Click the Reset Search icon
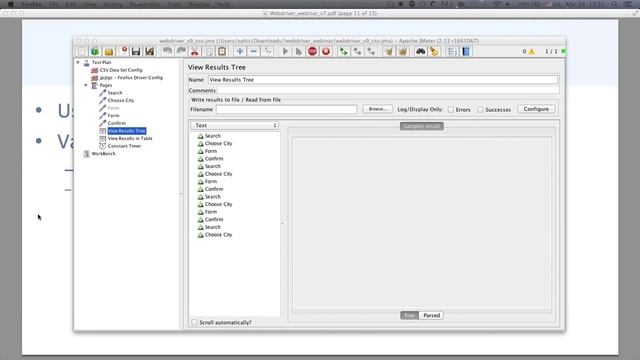This screenshot has height=360, width=640. 434,51
